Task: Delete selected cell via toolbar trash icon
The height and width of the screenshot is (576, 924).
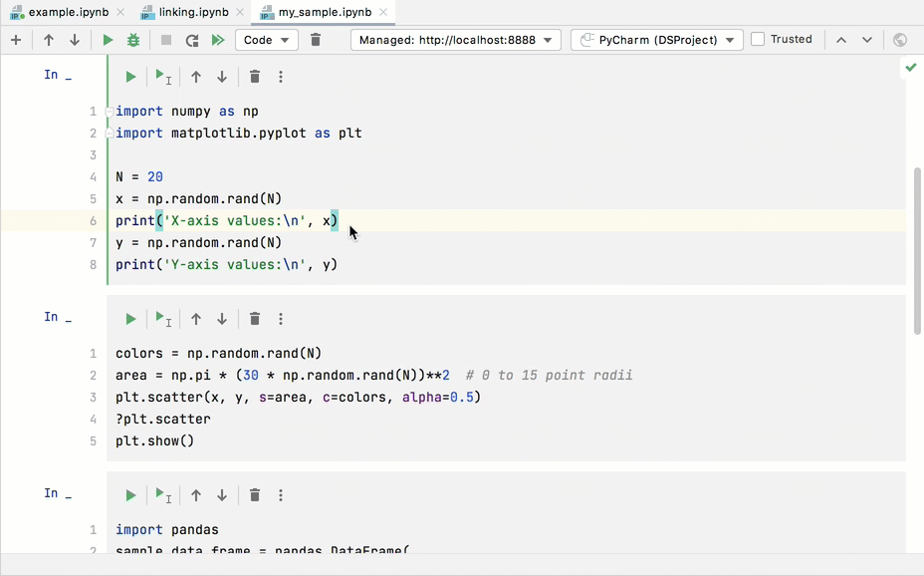Action: 315,39
